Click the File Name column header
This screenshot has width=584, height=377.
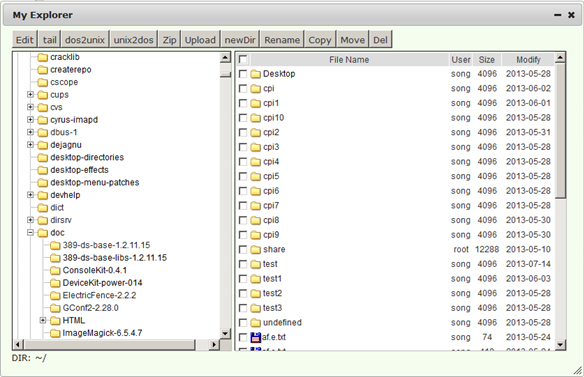click(x=349, y=60)
